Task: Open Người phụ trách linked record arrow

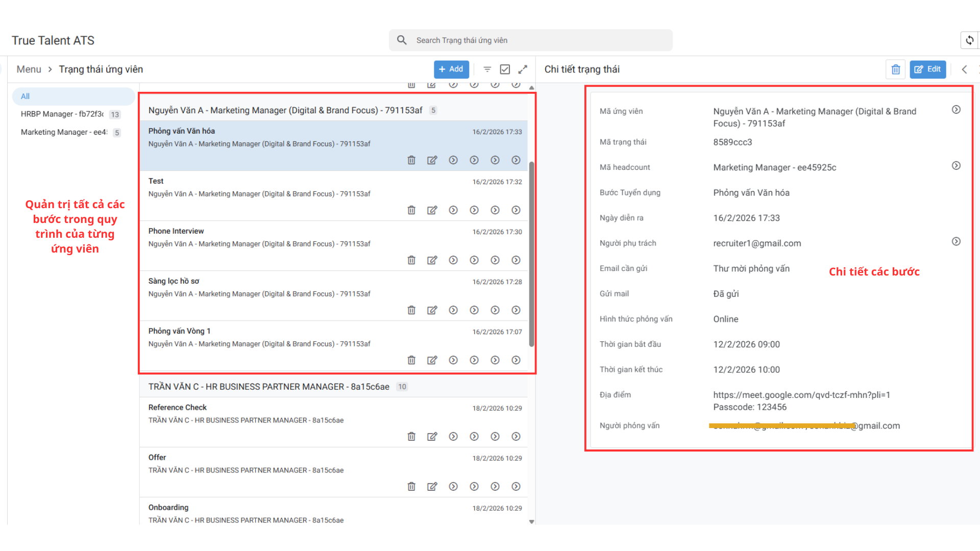Action: coord(956,241)
